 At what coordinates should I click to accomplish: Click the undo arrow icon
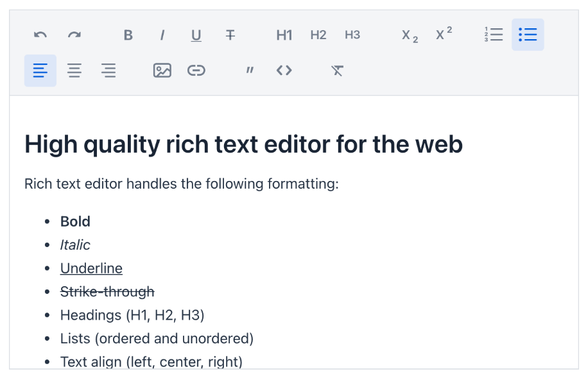(x=40, y=35)
